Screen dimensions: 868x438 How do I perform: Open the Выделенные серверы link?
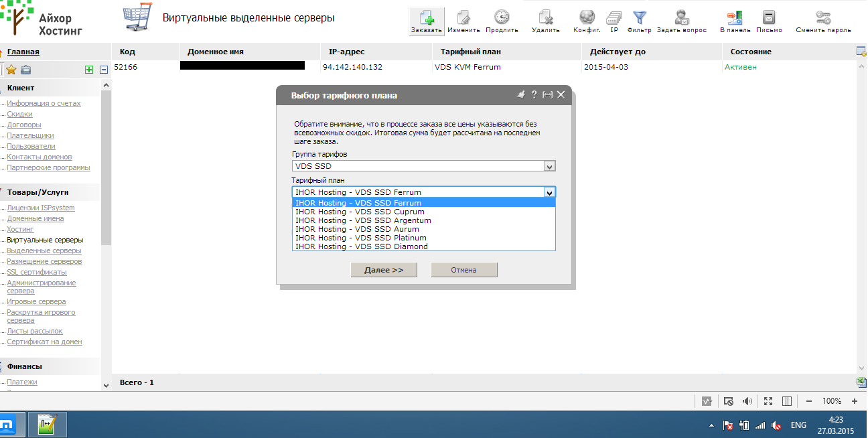click(x=44, y=250)
